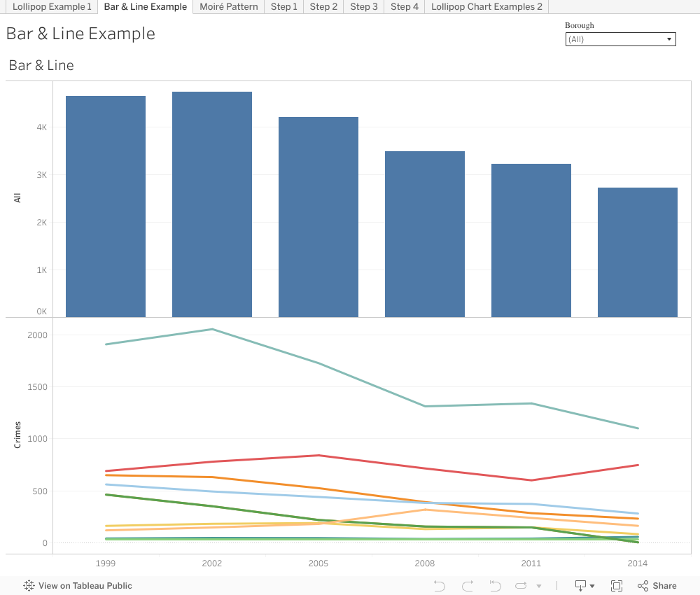Click the Redo arrow icon
Image resolution: width=700 pixels, height=595 pixels.
468,586
